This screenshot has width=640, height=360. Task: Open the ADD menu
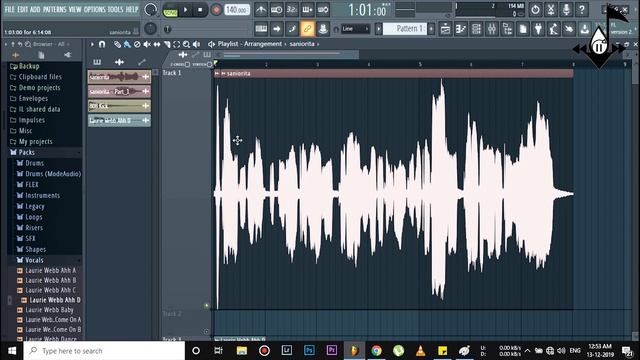click(36, 9)
